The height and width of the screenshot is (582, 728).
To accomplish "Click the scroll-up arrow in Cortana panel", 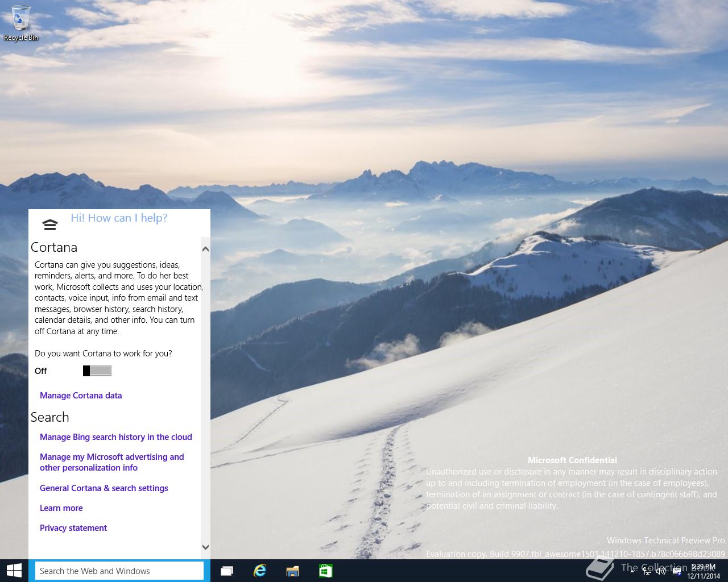I will (x=206, y=249).
